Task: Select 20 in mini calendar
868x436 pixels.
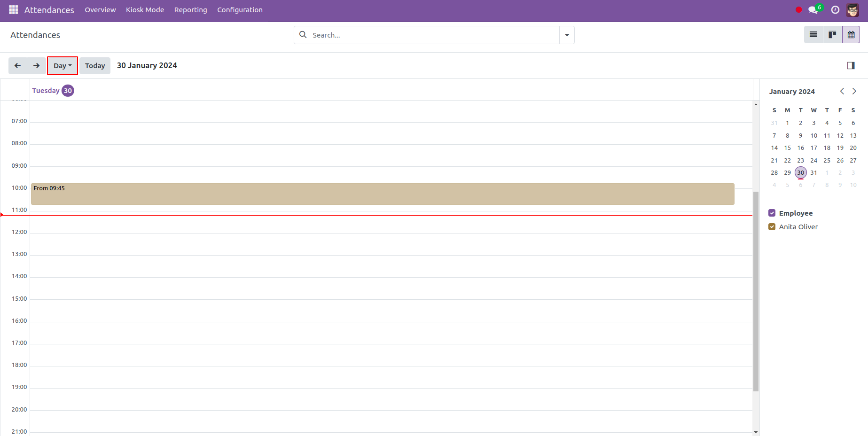Action: coord(853,148)
